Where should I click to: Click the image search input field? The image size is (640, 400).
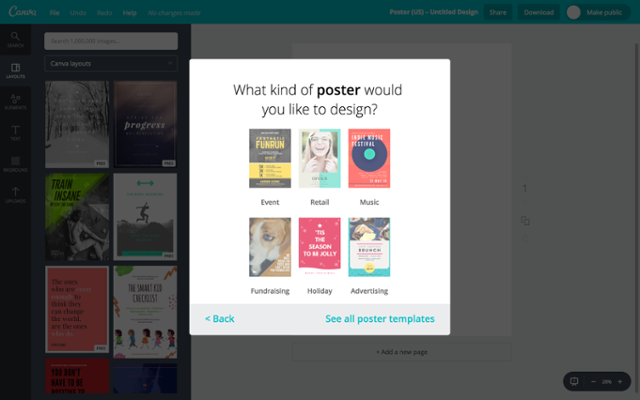coord(111,41)
